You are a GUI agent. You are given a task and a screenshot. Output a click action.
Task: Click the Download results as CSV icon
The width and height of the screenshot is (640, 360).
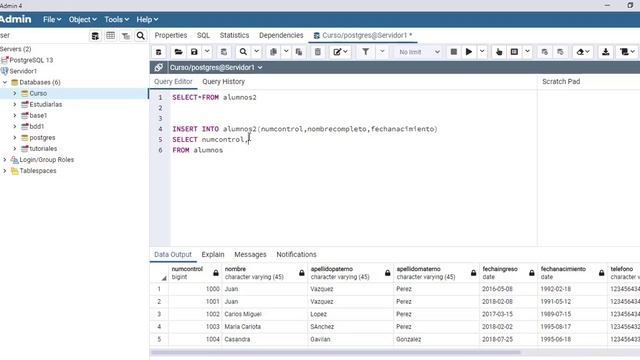[x=606, y=52]
